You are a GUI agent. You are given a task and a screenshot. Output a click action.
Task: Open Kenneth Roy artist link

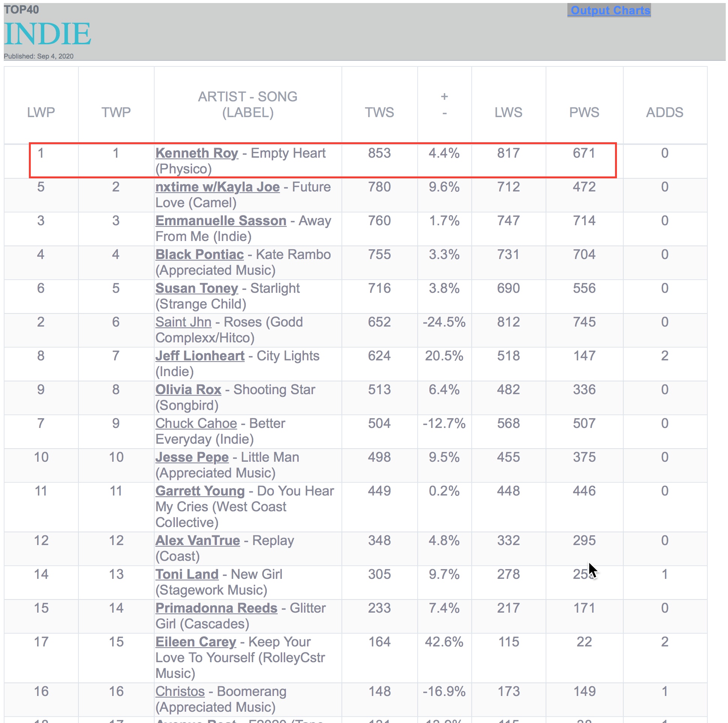[197, 153]
